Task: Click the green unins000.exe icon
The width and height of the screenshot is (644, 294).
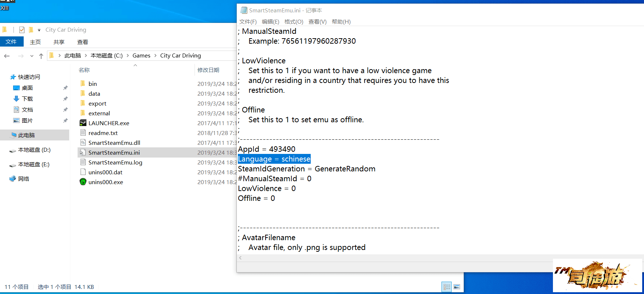Action: click(83, 182)
